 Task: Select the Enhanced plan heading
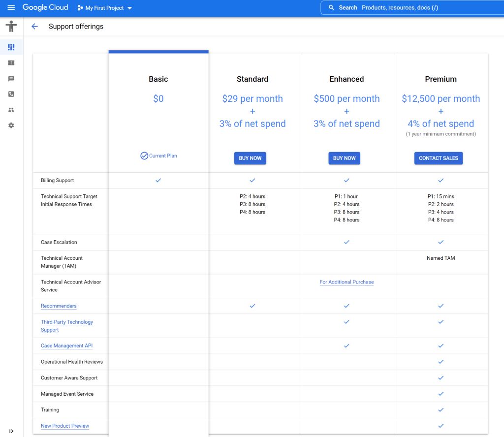[346, 79]
